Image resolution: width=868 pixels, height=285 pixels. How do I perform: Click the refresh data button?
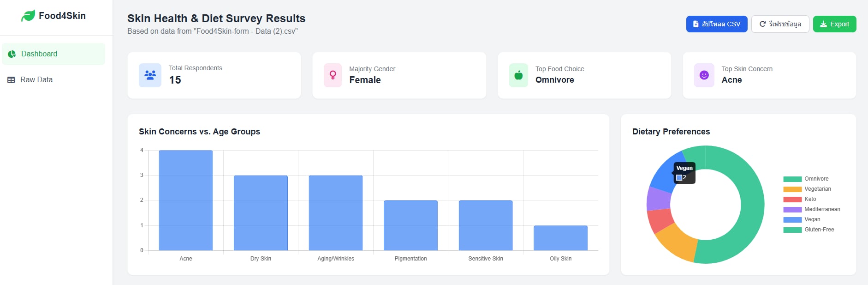point(780,24)
